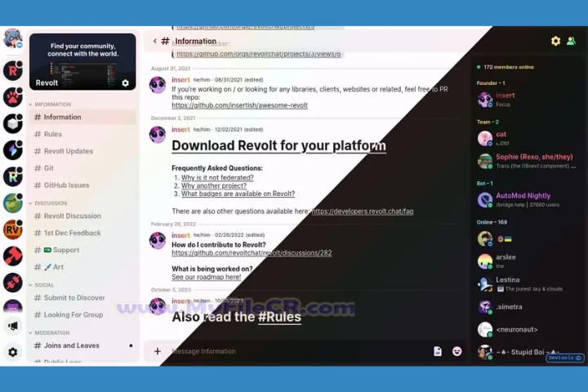Open the red paw print server
588x392 pixels.
13,97
